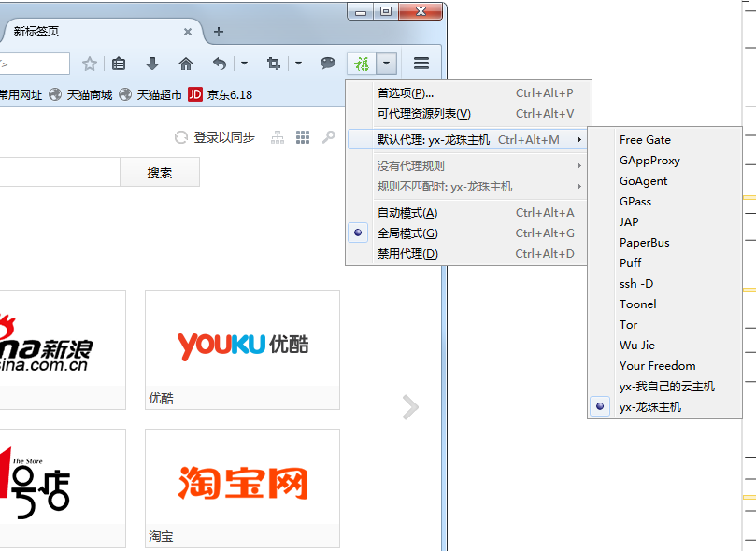Image resolution: width=756 pixels, height=551 pixels.
Task: Show next page of site tiles
Action: (x=410, y=407)
